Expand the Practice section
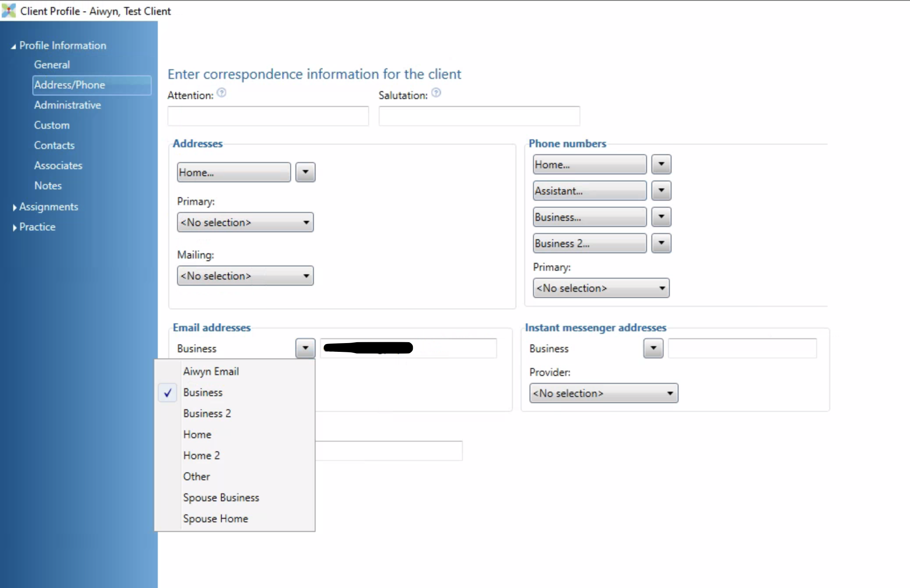 [14, 227]
